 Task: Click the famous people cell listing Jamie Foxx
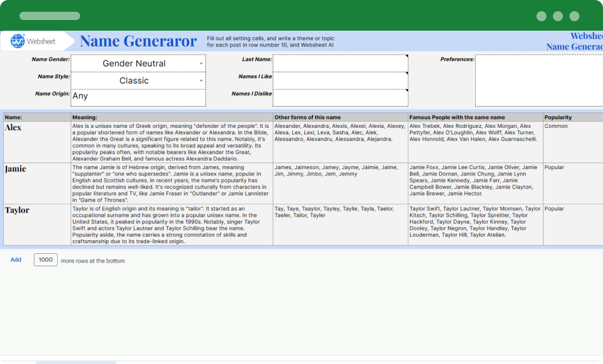475,184
